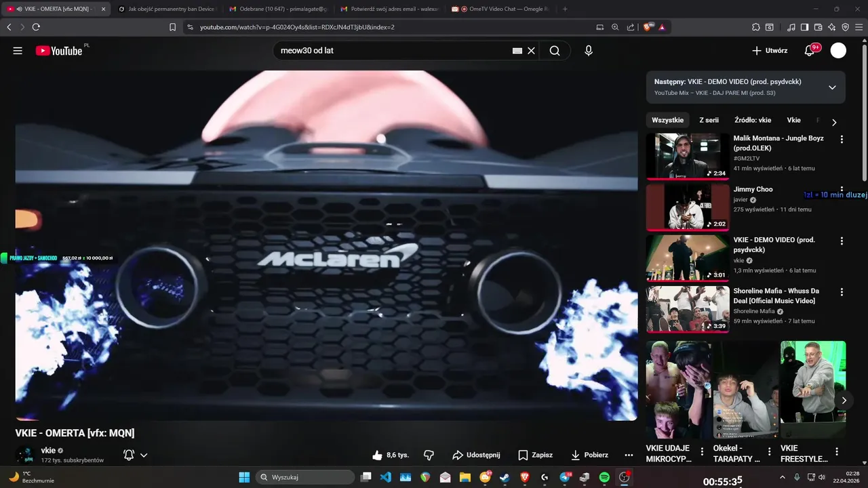
Task: Open options for Malik Montana Jungle Boyz video
Action: pyautogui.click(x=842, y=139)
